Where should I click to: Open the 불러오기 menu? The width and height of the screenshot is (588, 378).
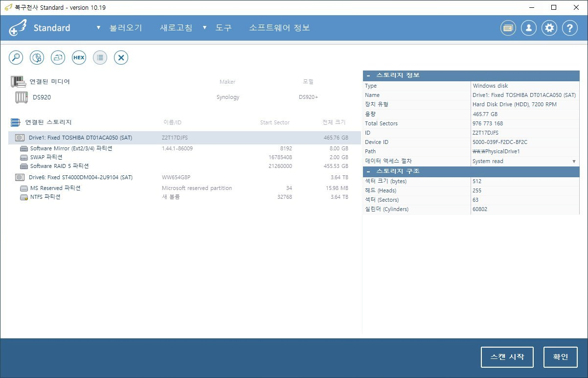pos(126,28)
